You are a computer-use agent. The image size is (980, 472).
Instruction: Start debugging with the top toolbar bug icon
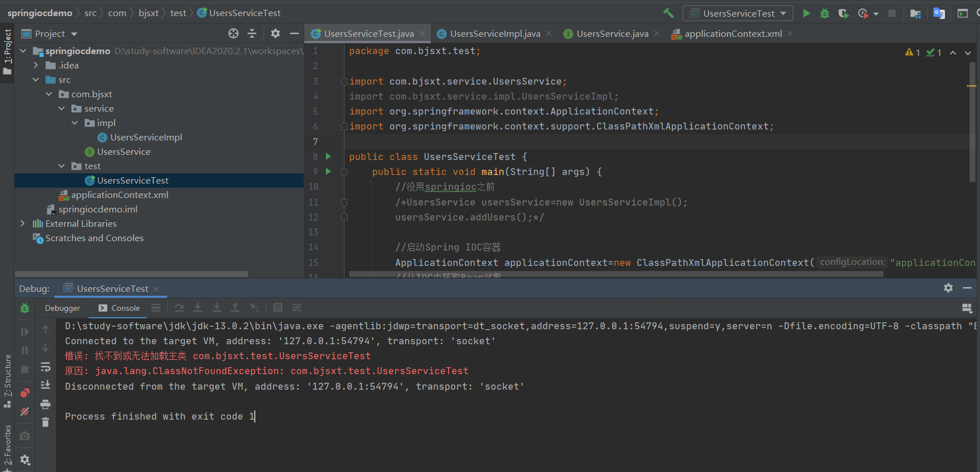point(825,13)
